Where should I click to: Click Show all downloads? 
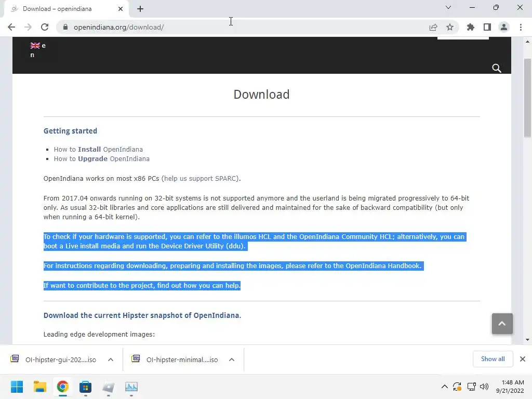(x=493, y=359)
